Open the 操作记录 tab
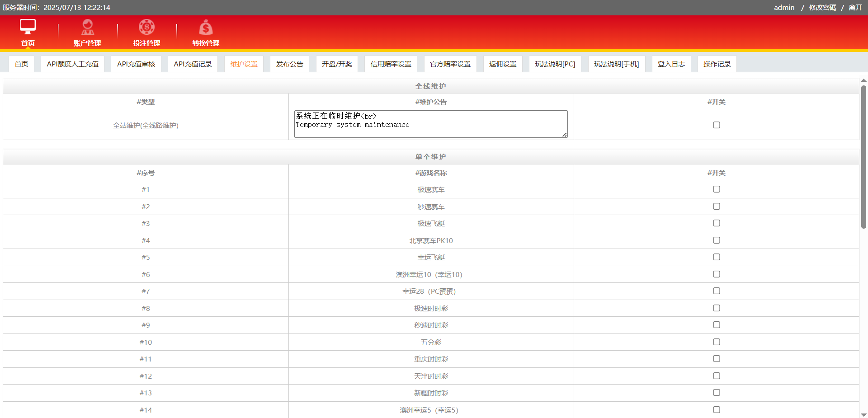Screen dimensions: 868x418 (x=717, y=64)
